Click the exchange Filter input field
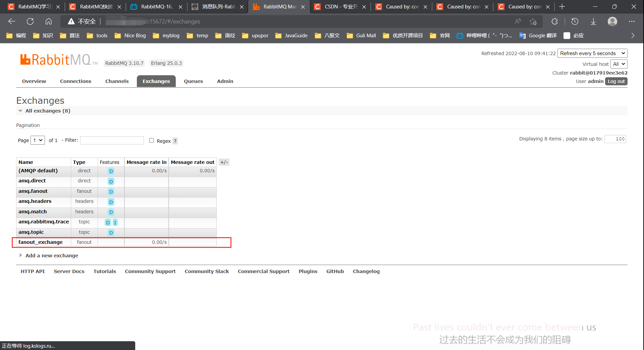The width and height of the screenshot is (644, 350). pyautogui.click(x=112, y=140)
